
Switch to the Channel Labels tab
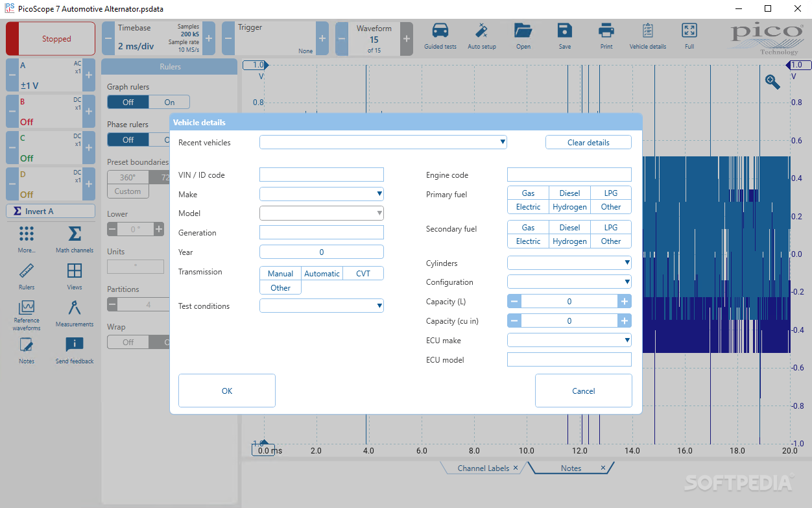pyautogui.click(x=483, y=468)
